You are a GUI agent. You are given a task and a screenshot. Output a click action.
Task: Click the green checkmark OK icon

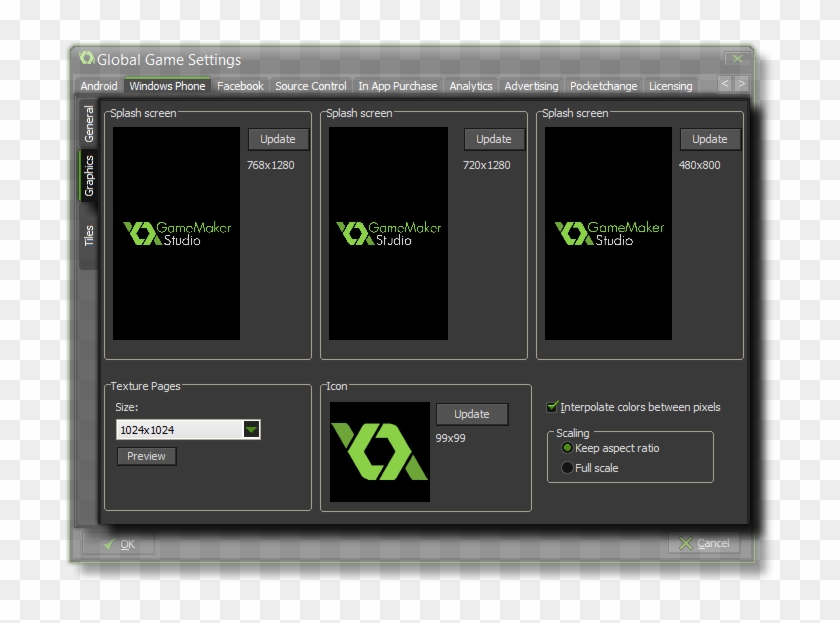108,543
